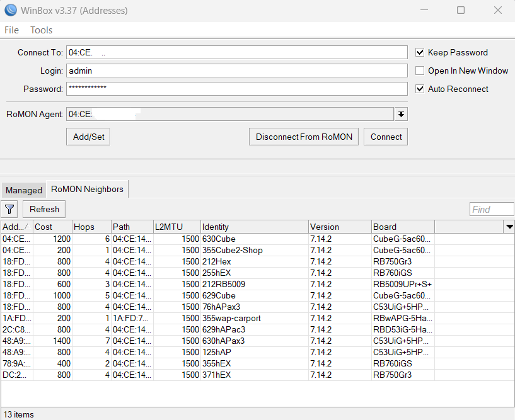Screen dimensions: 515x420
Task: Select the 630hAPax3 neighbor row
Action: point(257,341)
